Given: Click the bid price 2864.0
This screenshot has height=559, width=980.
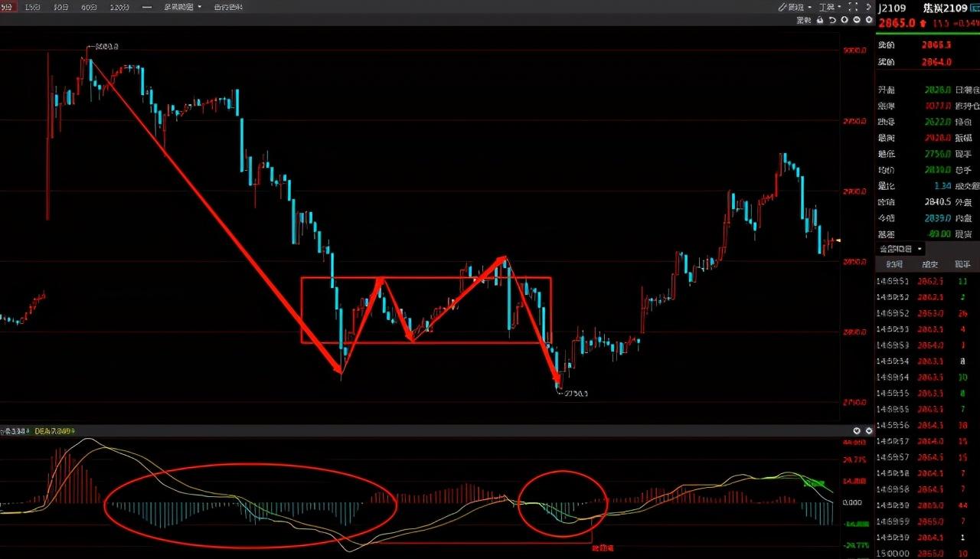Looking at the screenshot, I should click(x=937, y=62).
